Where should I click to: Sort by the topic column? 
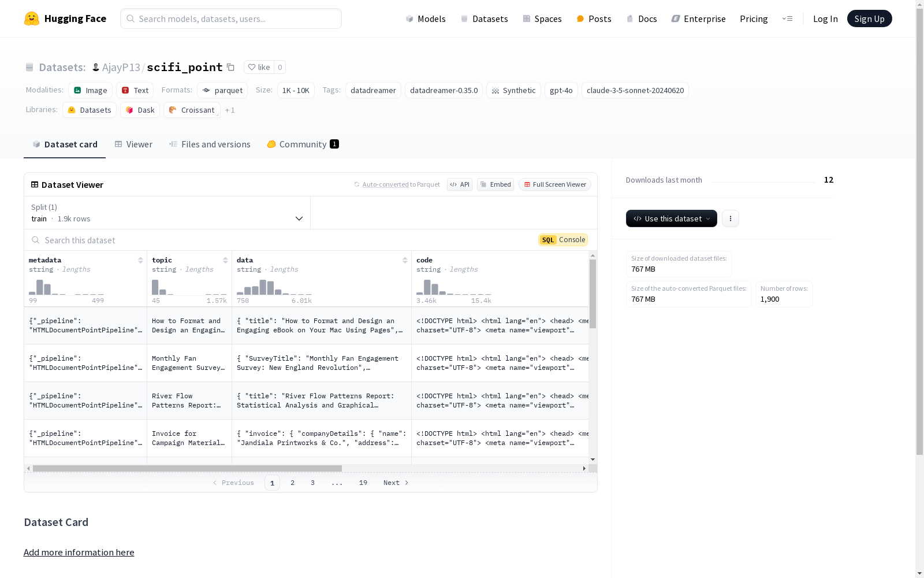[x=225, y=260]
